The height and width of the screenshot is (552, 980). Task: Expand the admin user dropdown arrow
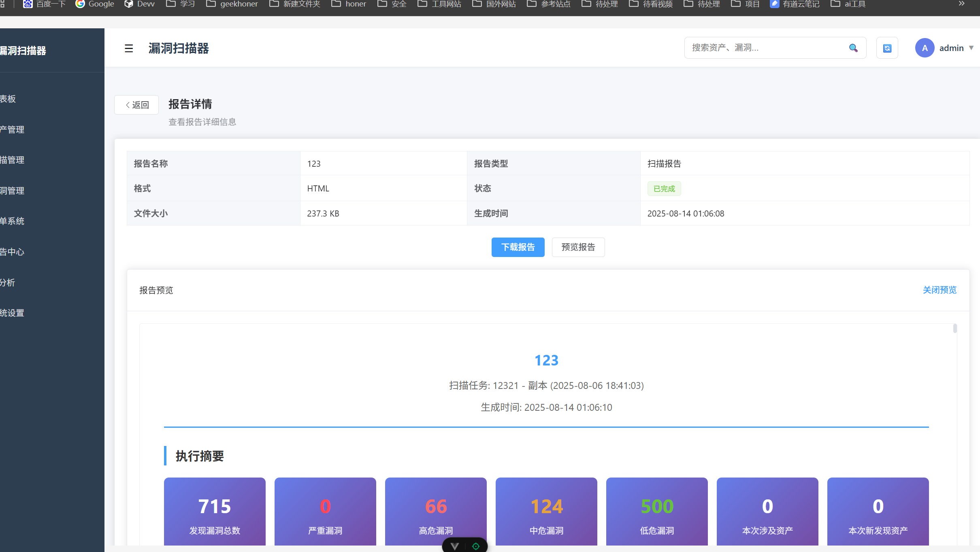971,48
